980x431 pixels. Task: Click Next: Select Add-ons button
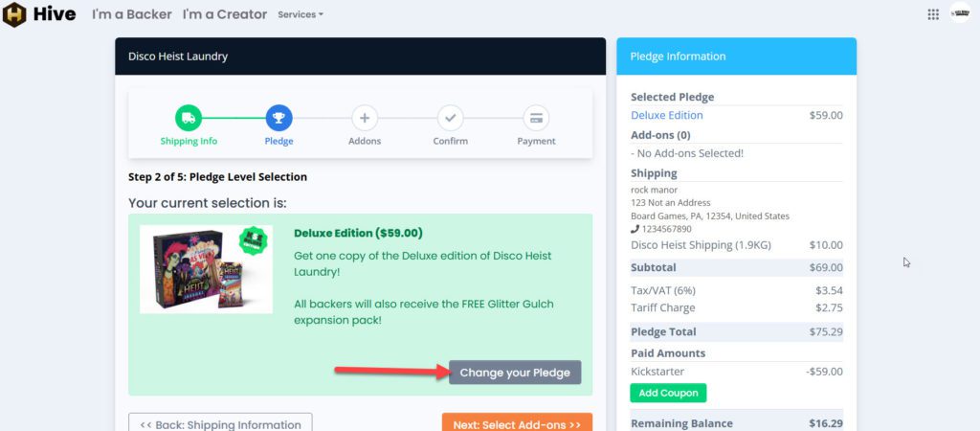pyautogui.click(x=517, y=423)
